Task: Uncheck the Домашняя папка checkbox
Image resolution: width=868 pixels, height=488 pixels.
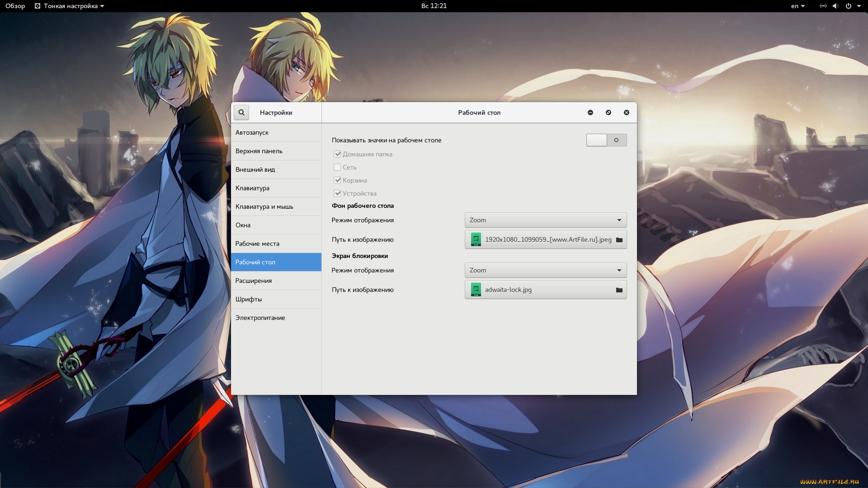Action: pos(337,154)
